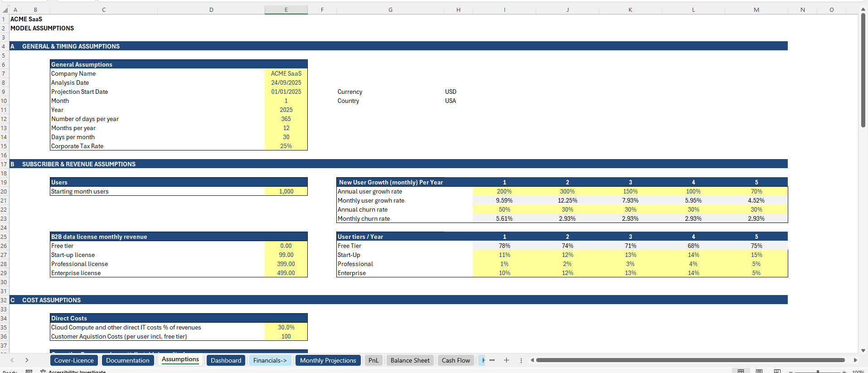Click the scroll-left arrow on horizontal scrollbar

532,360
